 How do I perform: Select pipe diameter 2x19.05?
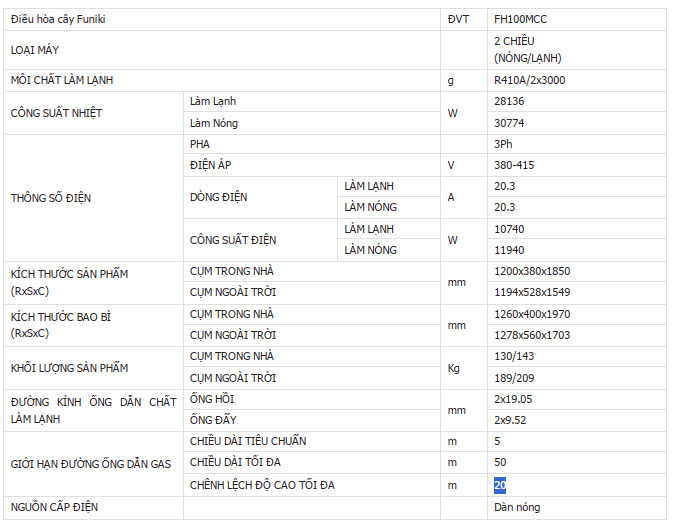click(513, 399)
